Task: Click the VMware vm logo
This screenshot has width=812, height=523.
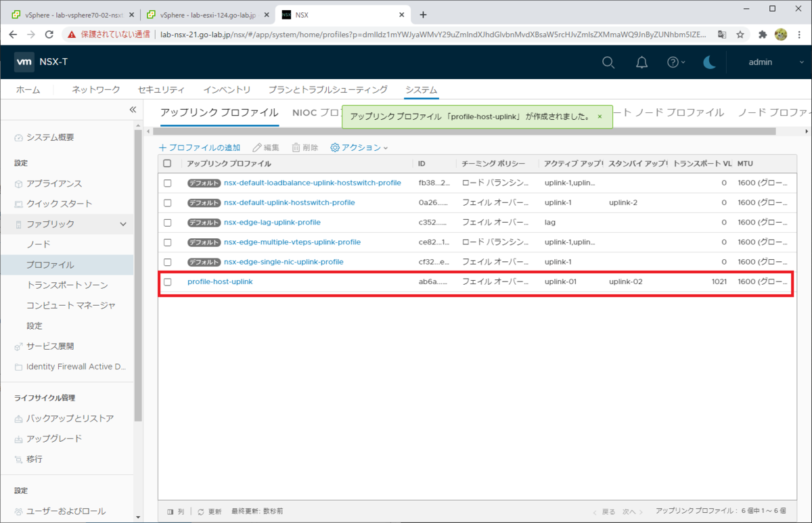Action: tap(24, 62)
